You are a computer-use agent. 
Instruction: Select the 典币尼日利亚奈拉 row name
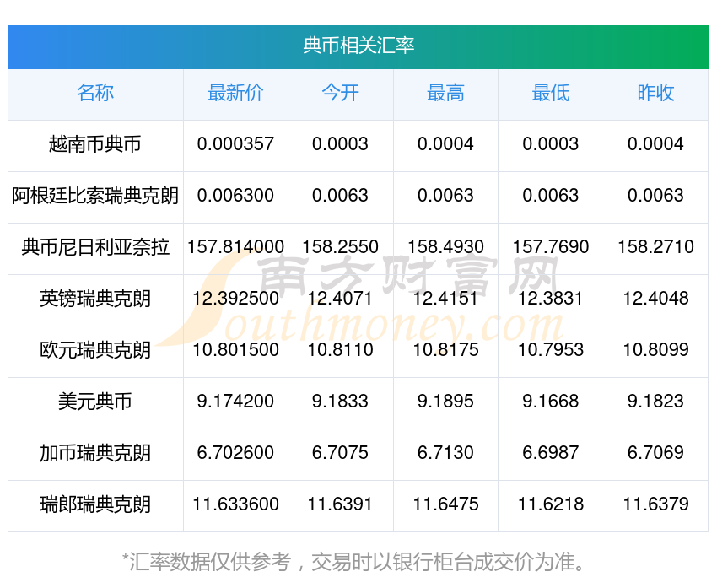pos(95,247)
